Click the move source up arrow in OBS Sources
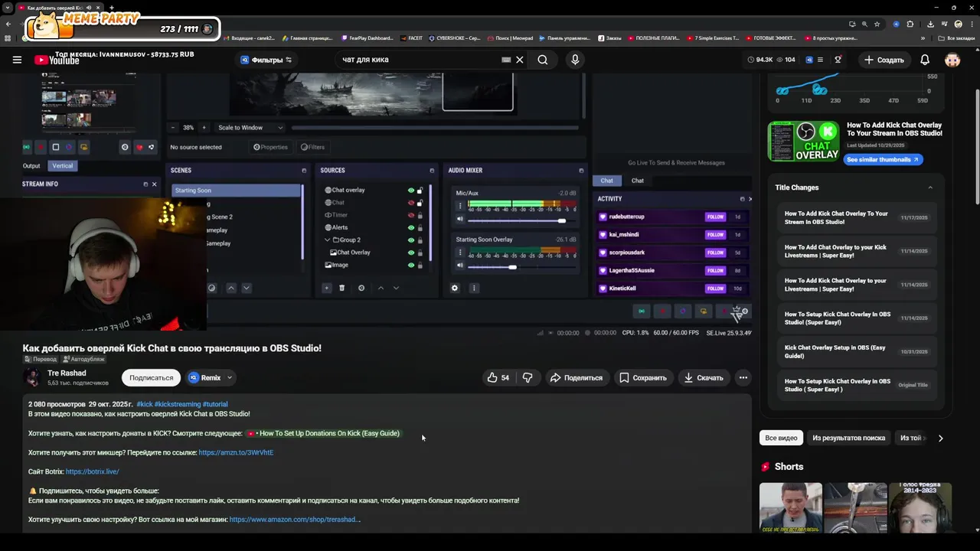The width and height of the screenshot is (980, 551). (x=381, y=288)
